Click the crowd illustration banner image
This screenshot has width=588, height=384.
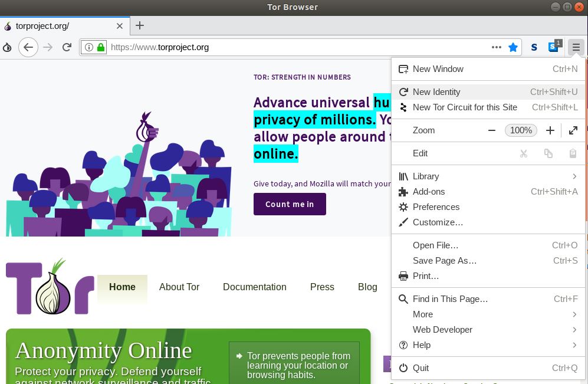pos(119,173)
